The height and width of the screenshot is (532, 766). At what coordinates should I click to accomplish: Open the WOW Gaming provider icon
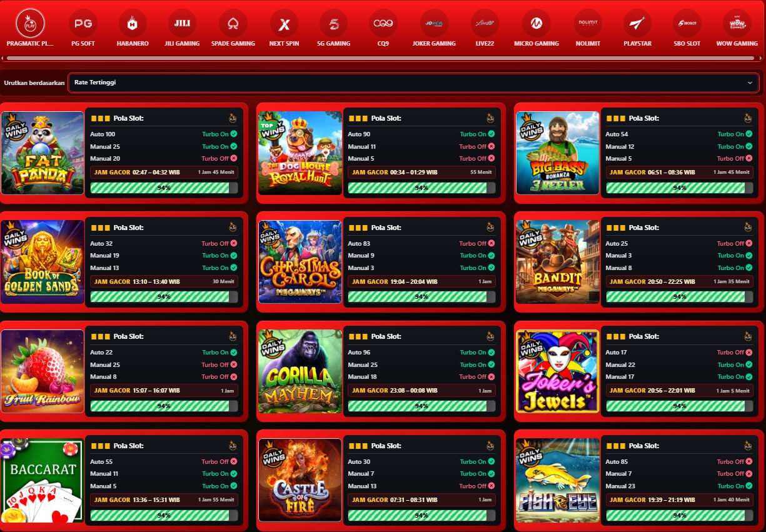(737, 24)
